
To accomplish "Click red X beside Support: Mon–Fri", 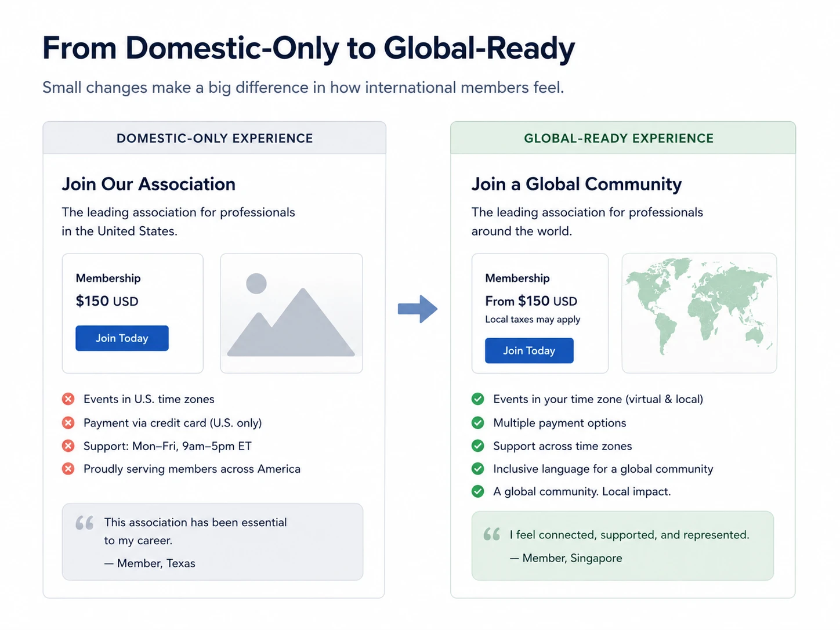I will click(68, 446).
